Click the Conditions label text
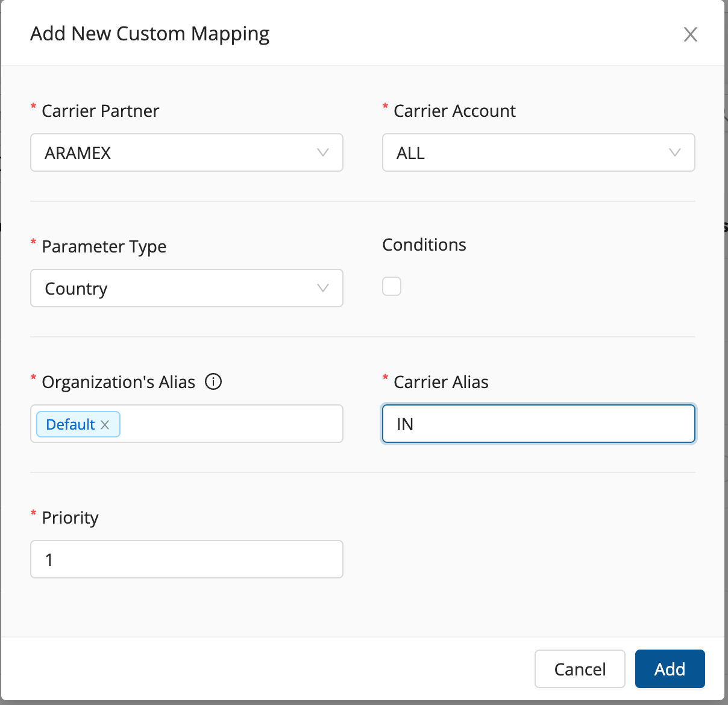 (424, 245)
